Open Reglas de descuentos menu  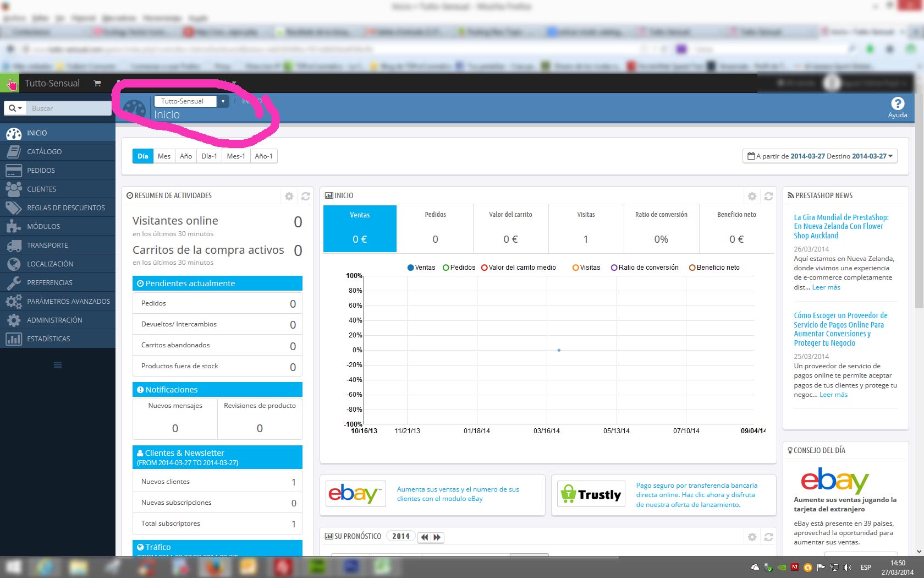point(58,208)
